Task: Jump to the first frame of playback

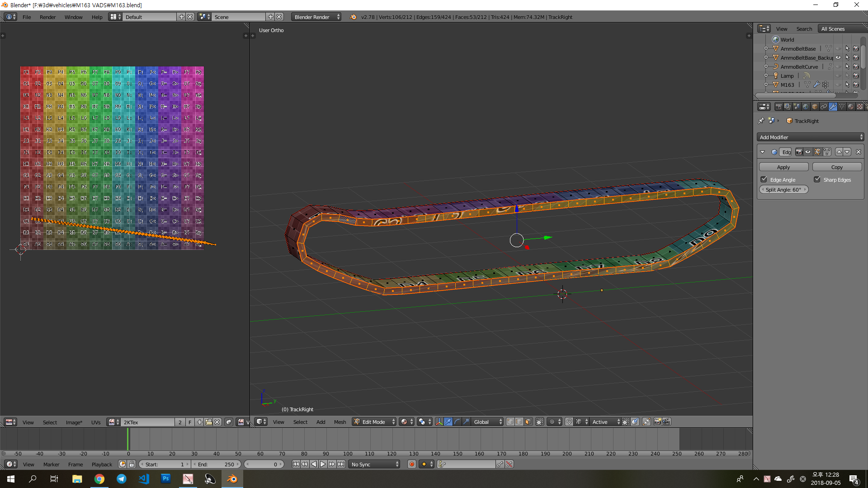Action: point(296,464)
